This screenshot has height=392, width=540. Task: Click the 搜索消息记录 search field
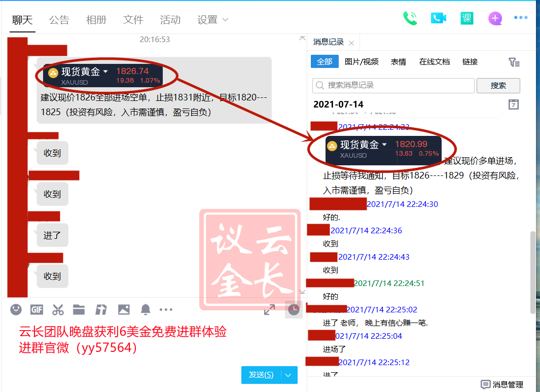393,85
